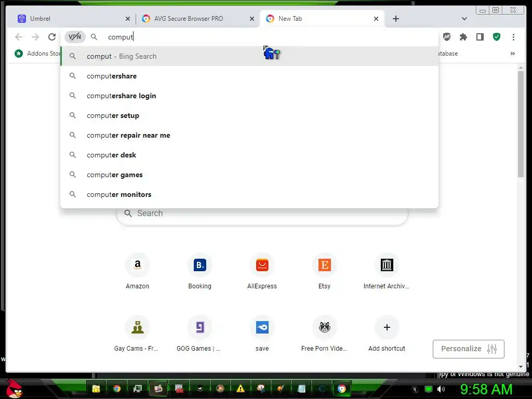
Task: Pick 'computershare login' suggestion
Action: [249, 96]
